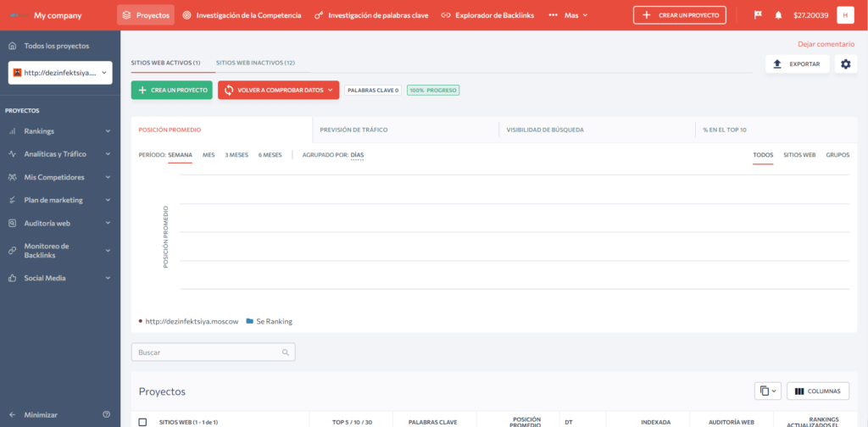
Task: Click the home icon for Todos los proyectos
Action: point(12,46)
